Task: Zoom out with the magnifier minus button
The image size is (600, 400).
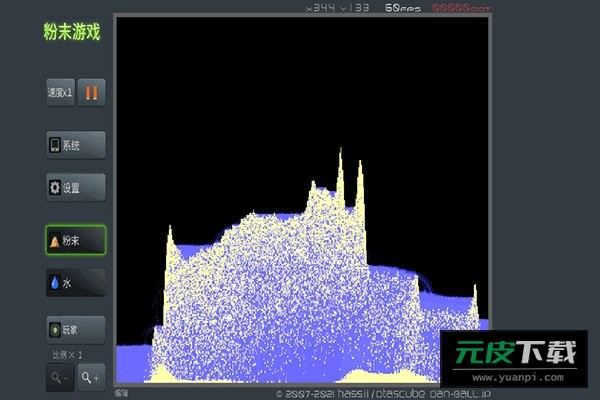Action: (x=60, y=378)
